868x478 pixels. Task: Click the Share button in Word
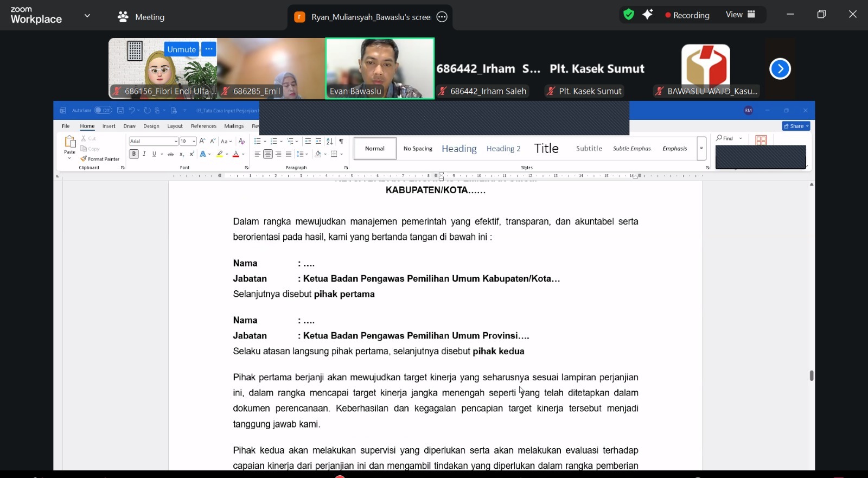coord(795,126)
